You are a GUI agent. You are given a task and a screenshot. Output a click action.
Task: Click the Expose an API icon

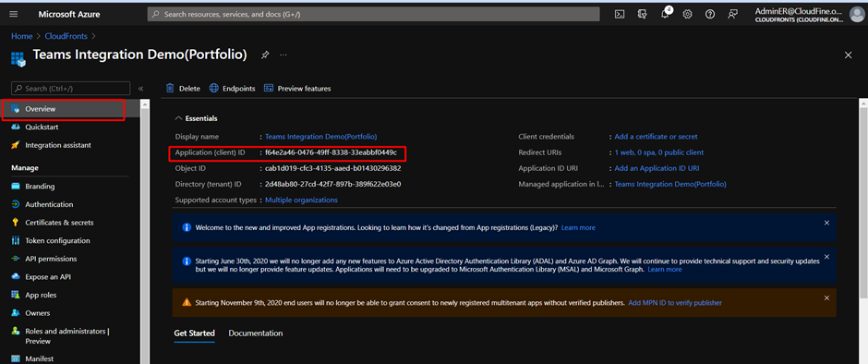click(16, 277)
